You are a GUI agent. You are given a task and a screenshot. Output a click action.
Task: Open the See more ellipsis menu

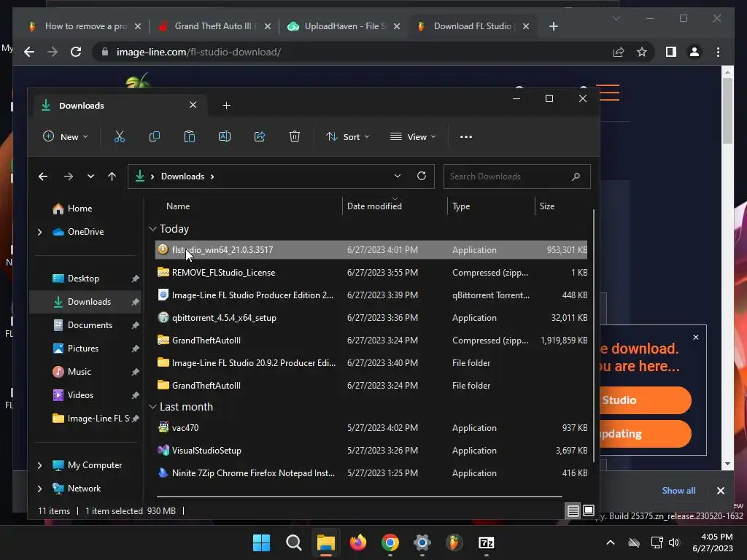point(466,136)
